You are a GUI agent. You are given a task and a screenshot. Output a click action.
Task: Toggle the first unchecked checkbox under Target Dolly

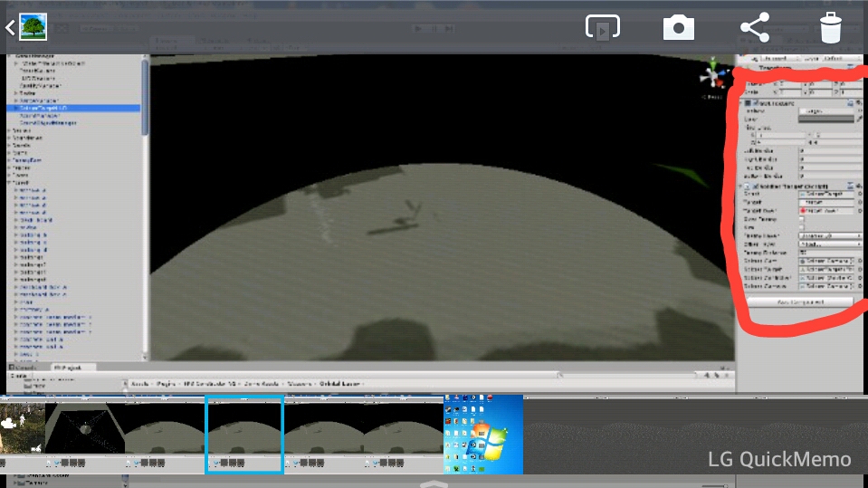(802, 219)
